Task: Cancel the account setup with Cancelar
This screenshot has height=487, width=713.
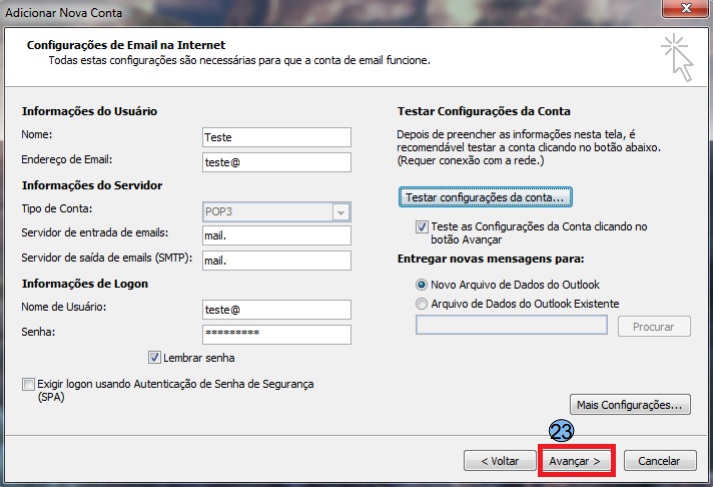Action: 659,461
